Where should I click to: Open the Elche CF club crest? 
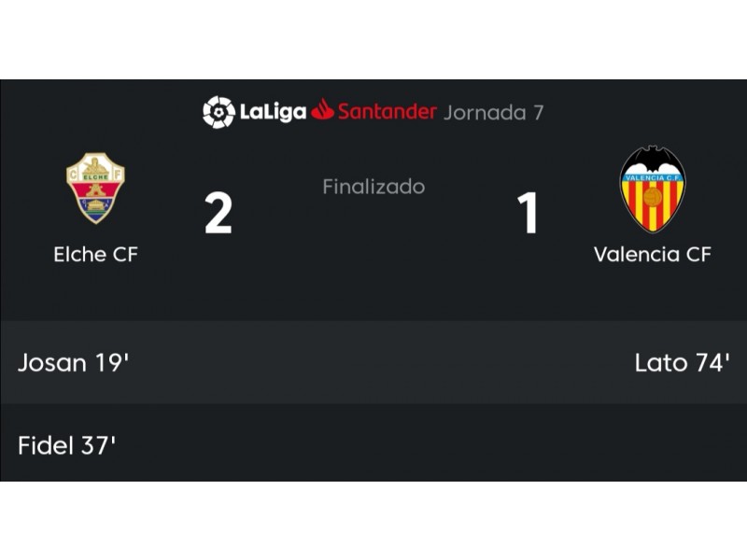click(95, 189)
